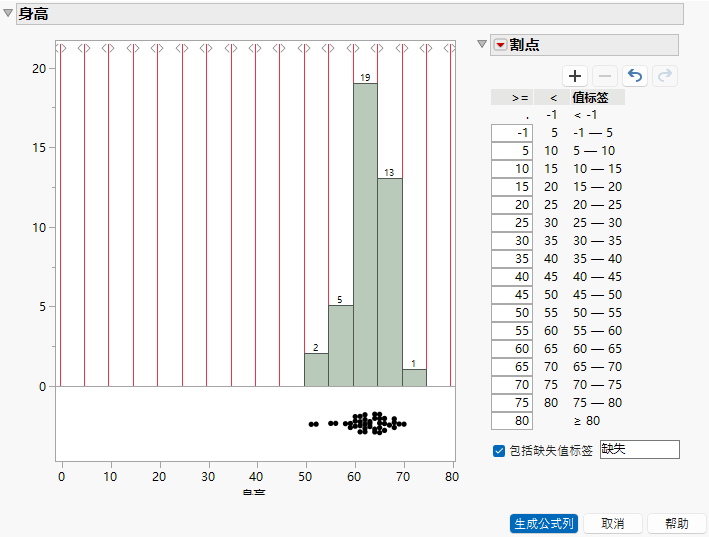This screenshot has height=537, width=709.
Task: Click the minus icon to remove a cut point
Action: coord(605,76)
